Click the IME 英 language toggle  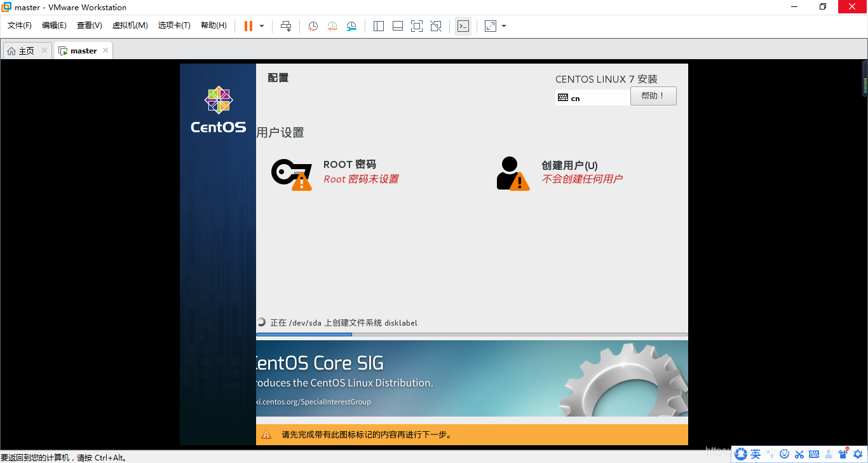pyautogui.click(x=756, y=454)
